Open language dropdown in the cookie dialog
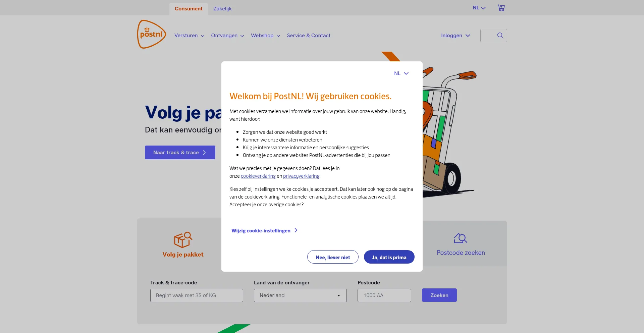This screenshot has width=644, height=333. [401, 73]
